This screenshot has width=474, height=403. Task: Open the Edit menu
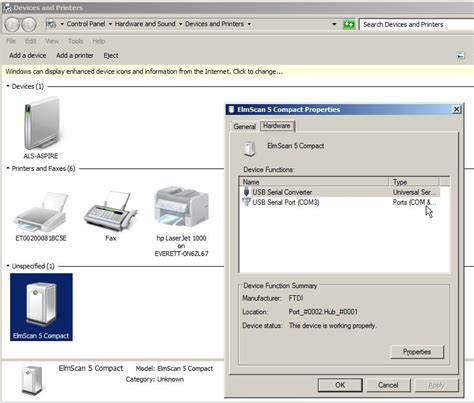pyautogui.click(x=30, y=41)
